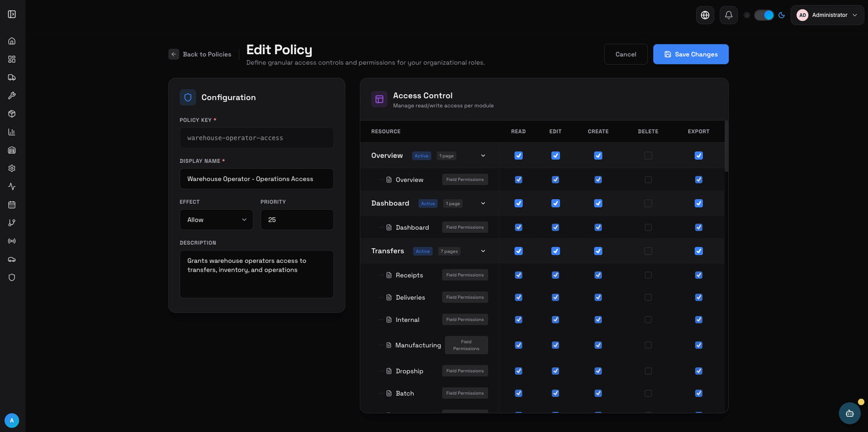Viewport: 868px width, 432px height.
Task: Open the broadcast signal sidebar icon
Action: pos(12,241)
